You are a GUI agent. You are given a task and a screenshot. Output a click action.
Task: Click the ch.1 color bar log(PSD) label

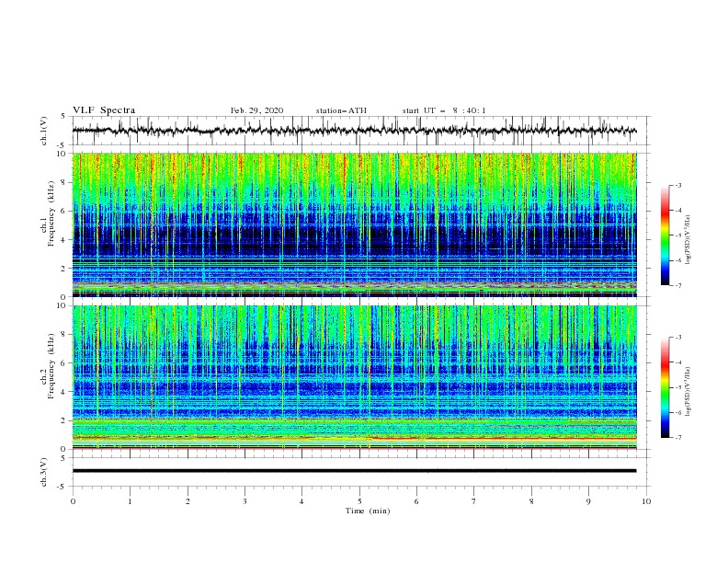click(x=688, y=240)
